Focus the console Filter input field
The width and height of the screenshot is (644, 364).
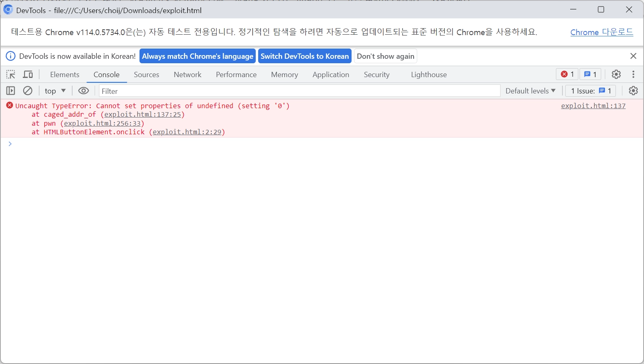300,91
